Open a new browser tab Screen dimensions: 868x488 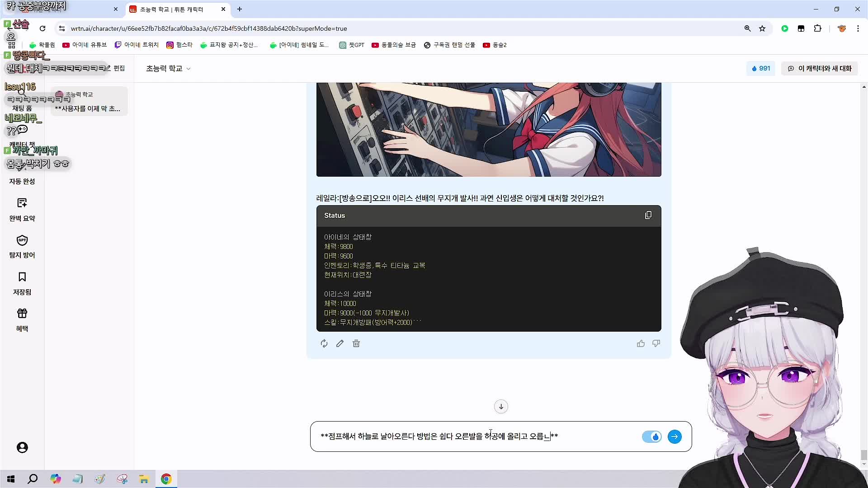tap(240, 9)
